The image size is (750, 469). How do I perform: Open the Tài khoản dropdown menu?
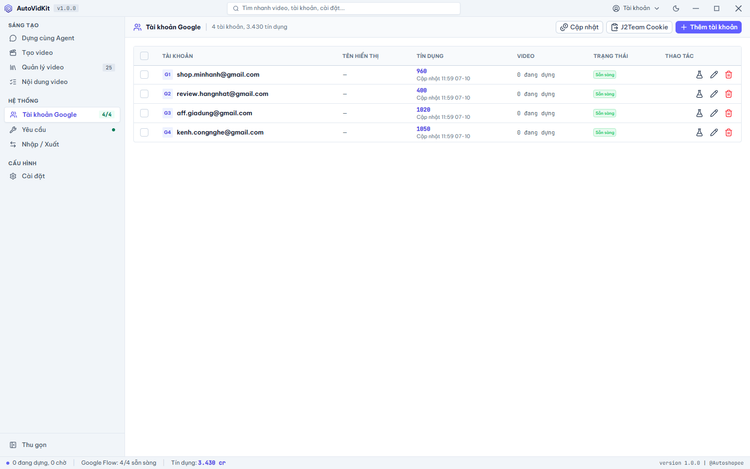636,8
